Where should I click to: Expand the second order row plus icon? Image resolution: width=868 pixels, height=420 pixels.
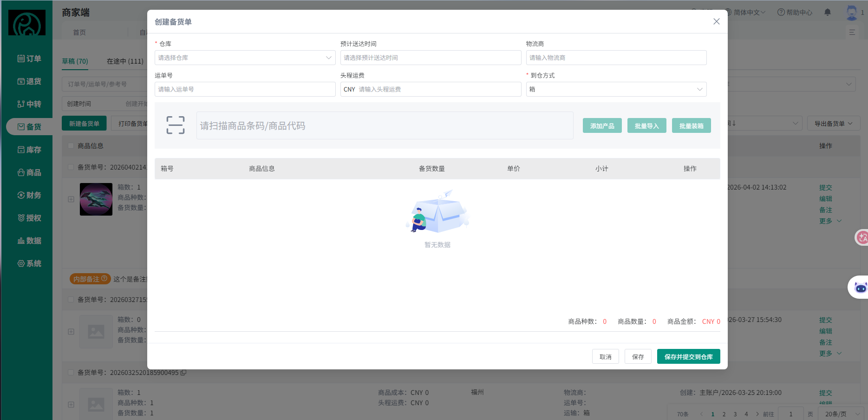(71, 332)
